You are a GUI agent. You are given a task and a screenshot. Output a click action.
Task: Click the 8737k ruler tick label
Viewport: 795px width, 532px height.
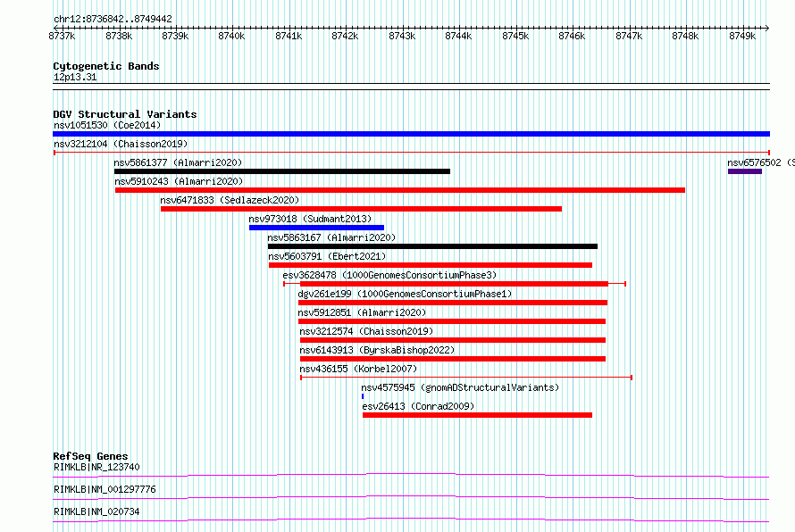click(62, 36)
